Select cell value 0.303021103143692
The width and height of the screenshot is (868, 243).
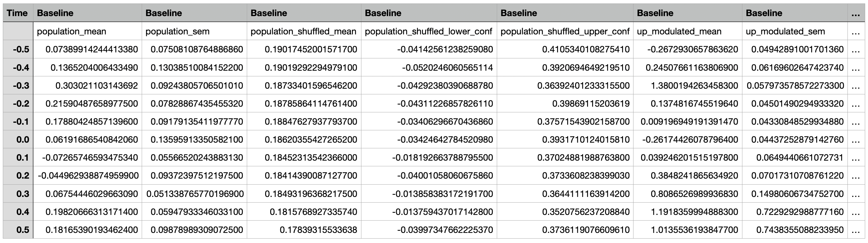[88, 85]
